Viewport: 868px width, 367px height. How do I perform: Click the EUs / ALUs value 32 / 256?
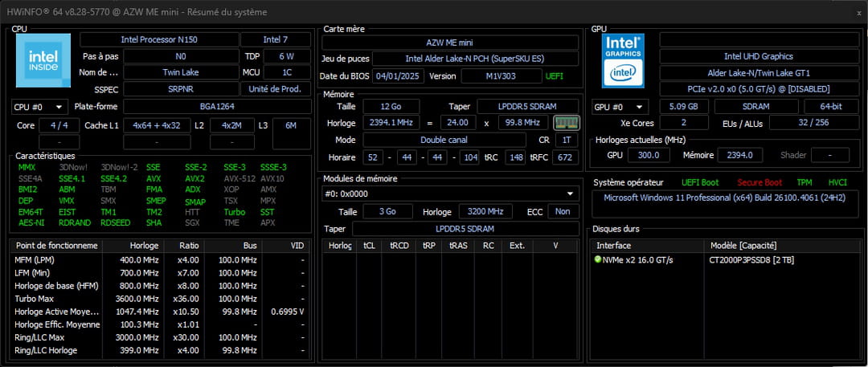click(x=813, y=123)
